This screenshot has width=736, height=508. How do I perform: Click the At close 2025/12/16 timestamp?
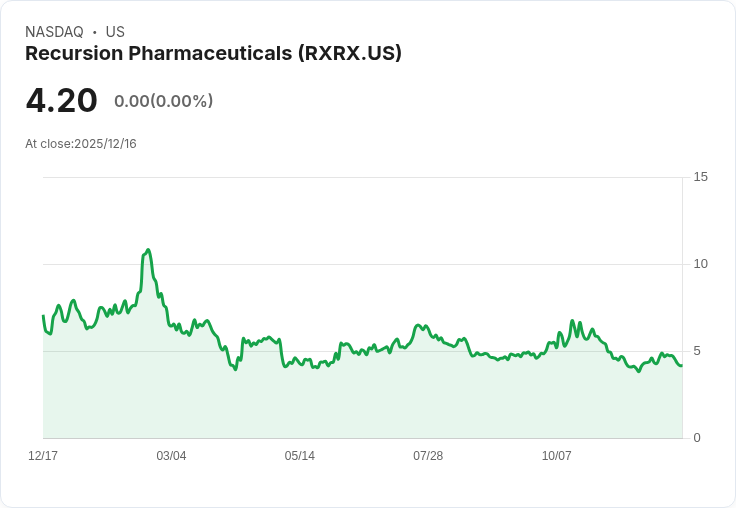tap(81, 144)
